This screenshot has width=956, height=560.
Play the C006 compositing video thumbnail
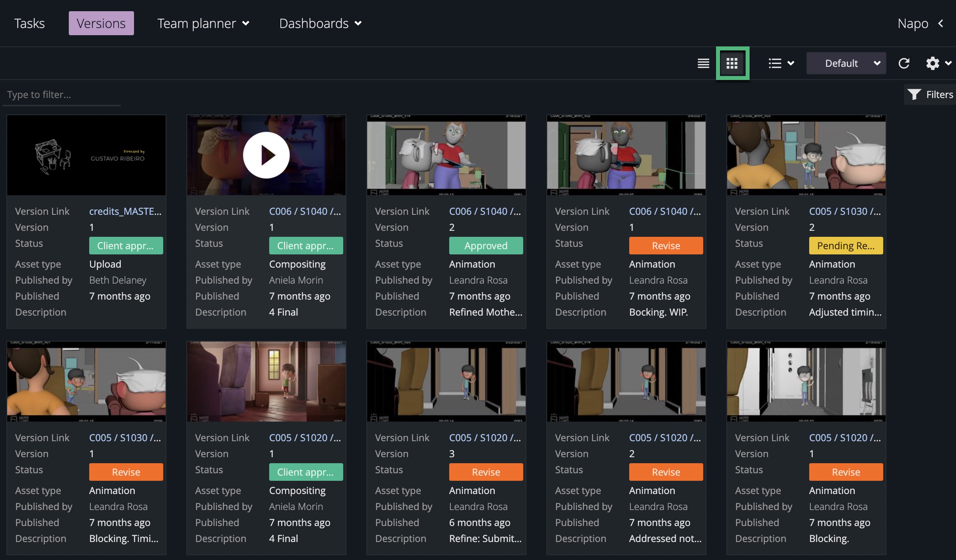pyautogui.click(x=266, y=155)
